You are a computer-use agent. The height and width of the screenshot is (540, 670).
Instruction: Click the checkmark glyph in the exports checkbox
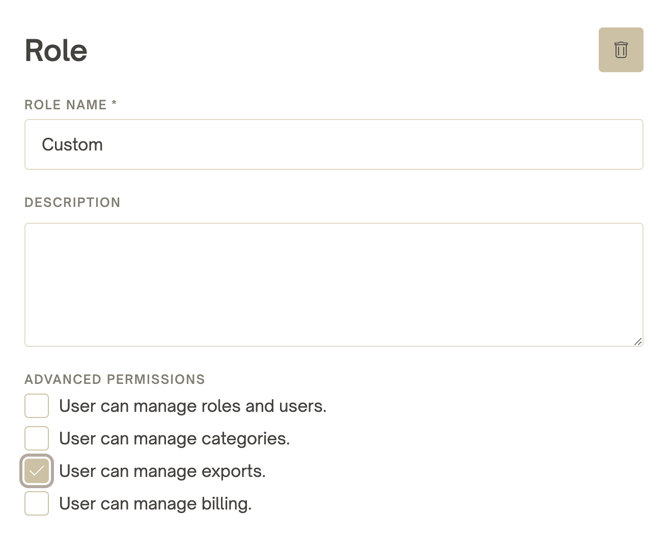37,471
